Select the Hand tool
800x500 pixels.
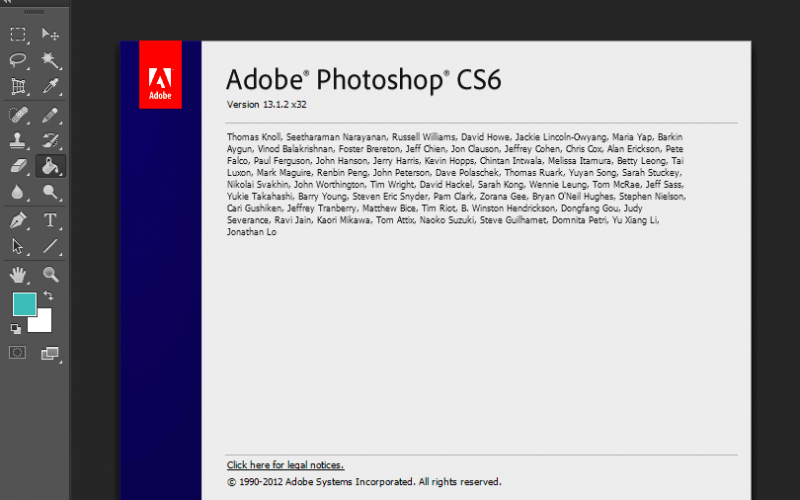tap(18, 275)
